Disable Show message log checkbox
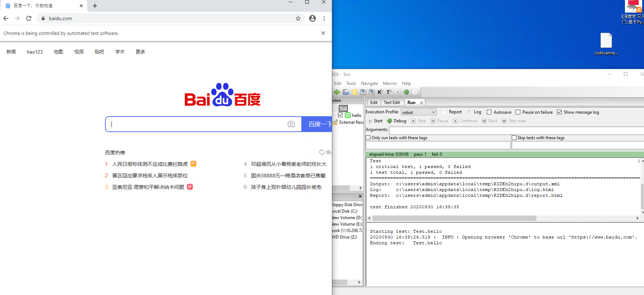 tap(559, 112)
